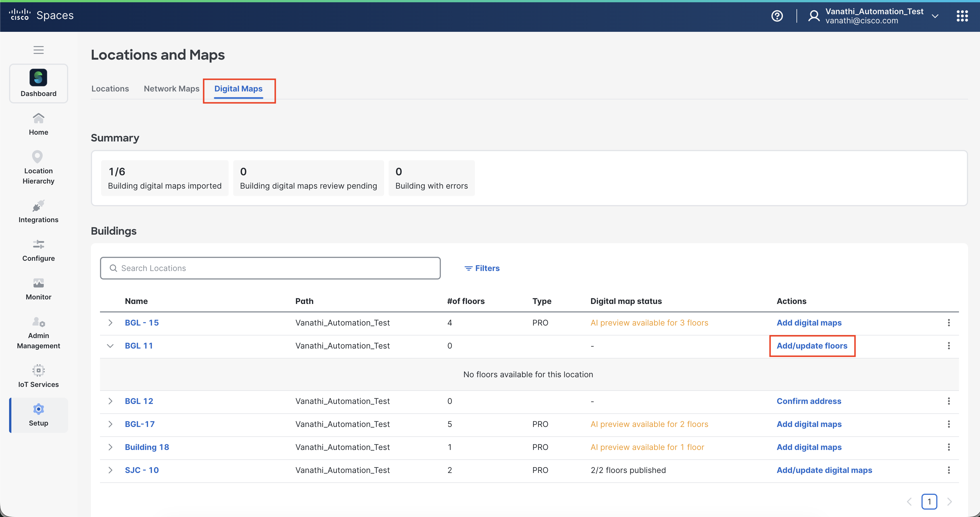Open the user account dropdown arrow
The image size is (980, 517).
(935, 16)
